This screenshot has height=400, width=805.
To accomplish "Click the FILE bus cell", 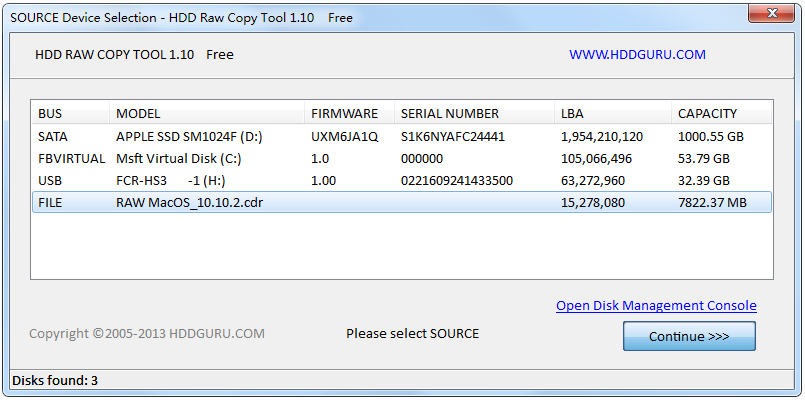I will (50, 202).
